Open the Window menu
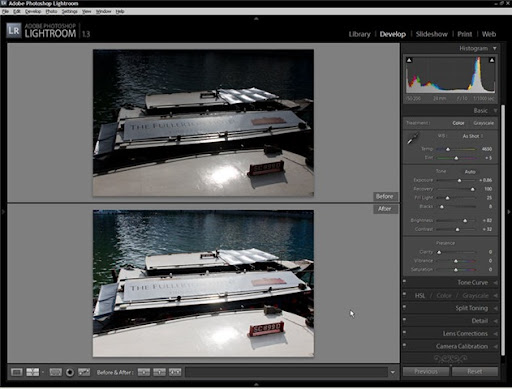 click(x=104, y=11)
